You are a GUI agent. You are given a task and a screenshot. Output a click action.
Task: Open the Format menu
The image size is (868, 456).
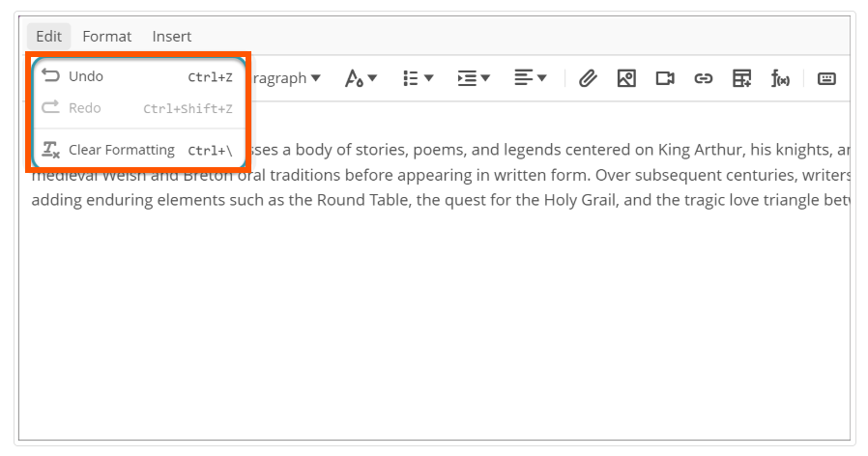tap(107, 37)
